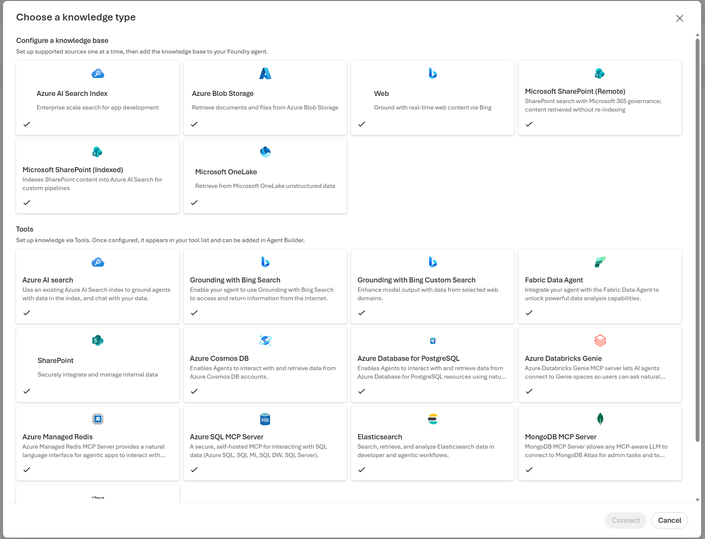This screenshot has width=705, height=539.
Task: Toggle checkmark on Azure AI search tool card
Action: (27, 312)
